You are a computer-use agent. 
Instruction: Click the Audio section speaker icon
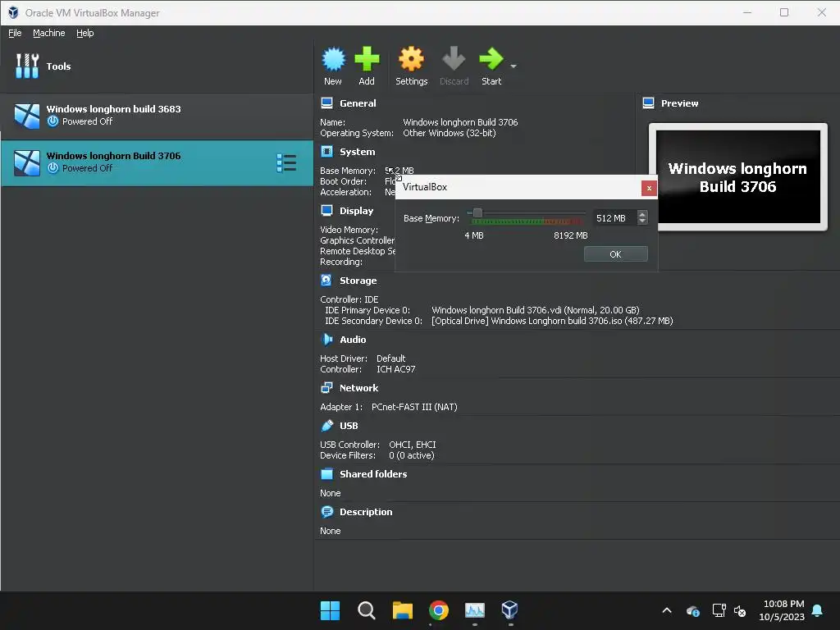pyautogui.click(x=326, y=339)
